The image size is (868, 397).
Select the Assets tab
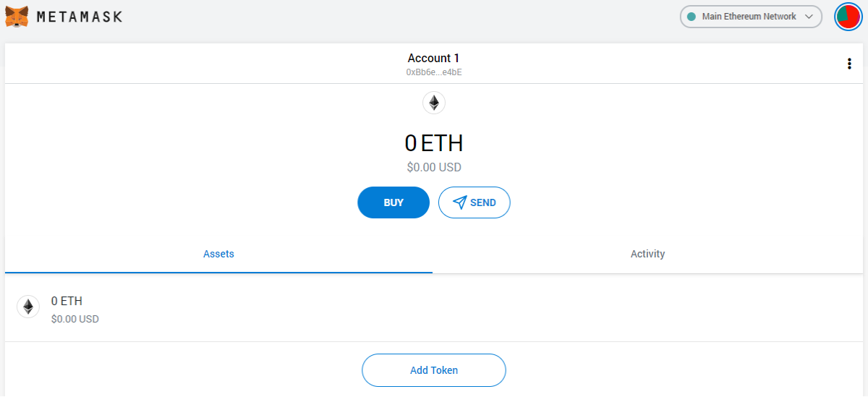coord(218,254)
